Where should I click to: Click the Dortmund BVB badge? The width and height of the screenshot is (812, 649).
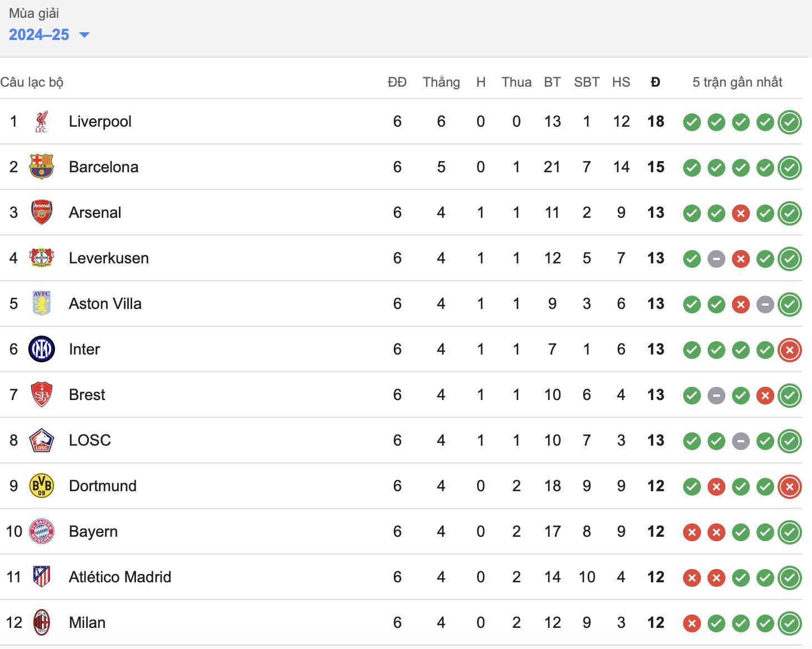coord(42,486)
